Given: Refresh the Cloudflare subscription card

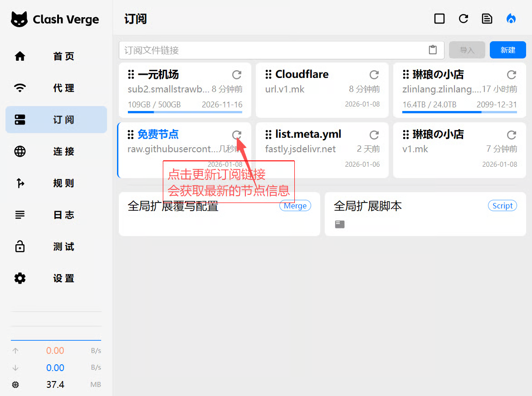Looking at the screenshot, I should pyautogui.click(x=374, y=75).
